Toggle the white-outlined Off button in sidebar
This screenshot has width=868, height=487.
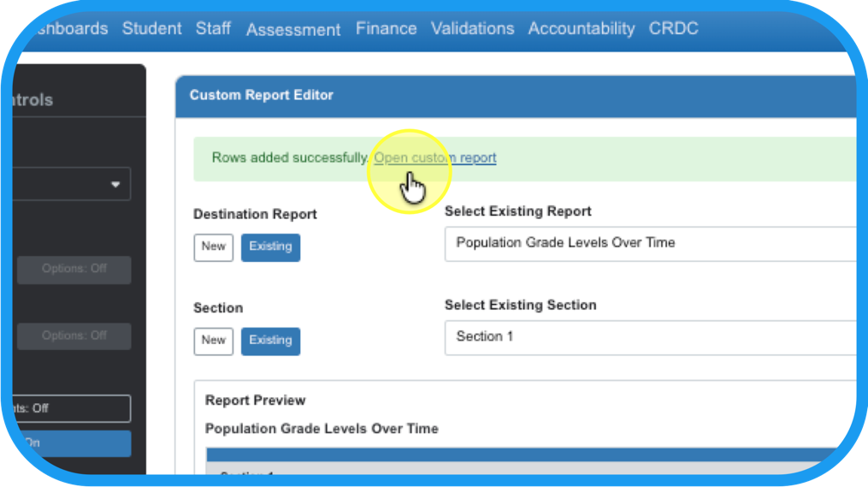pyautogui.click(x=73, y=408)
